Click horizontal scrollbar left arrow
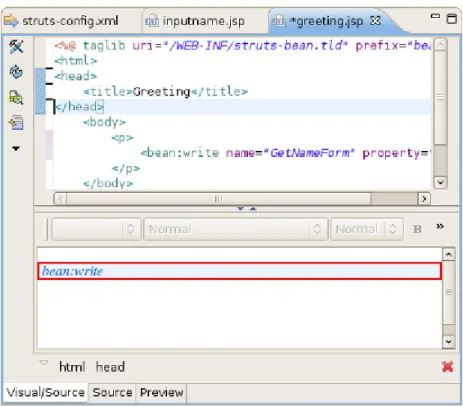Screen dimensions: 463x407 (60, 199)
